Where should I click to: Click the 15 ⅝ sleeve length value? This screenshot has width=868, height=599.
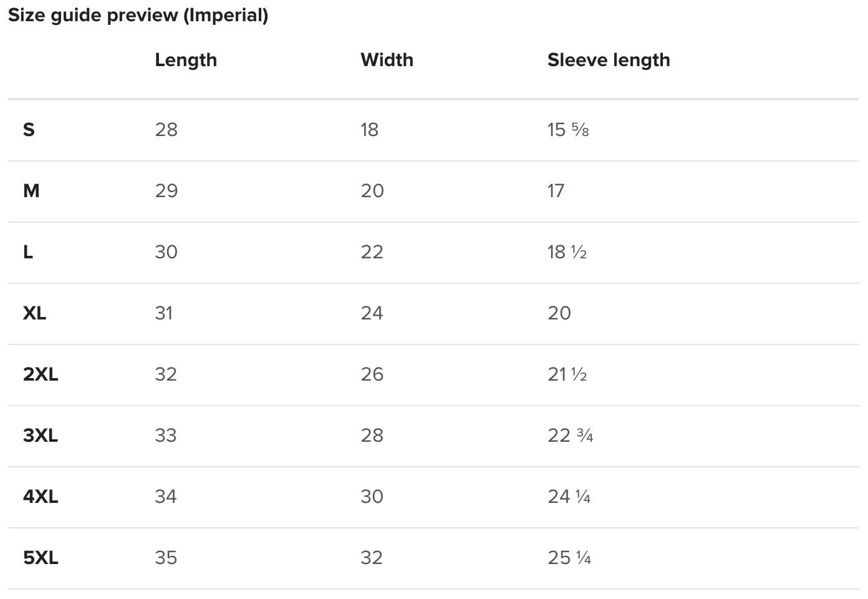click(568, 130)
